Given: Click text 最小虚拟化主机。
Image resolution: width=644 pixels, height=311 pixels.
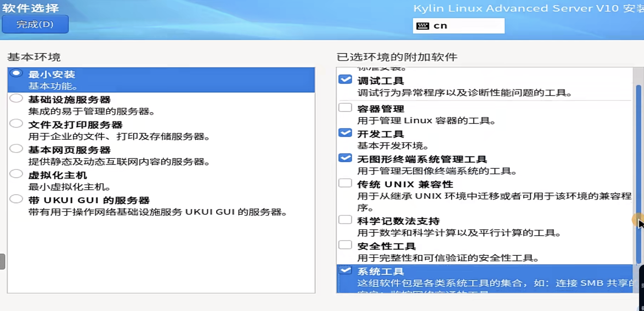Looking at the screenshot, I should [x=69, y=187].
